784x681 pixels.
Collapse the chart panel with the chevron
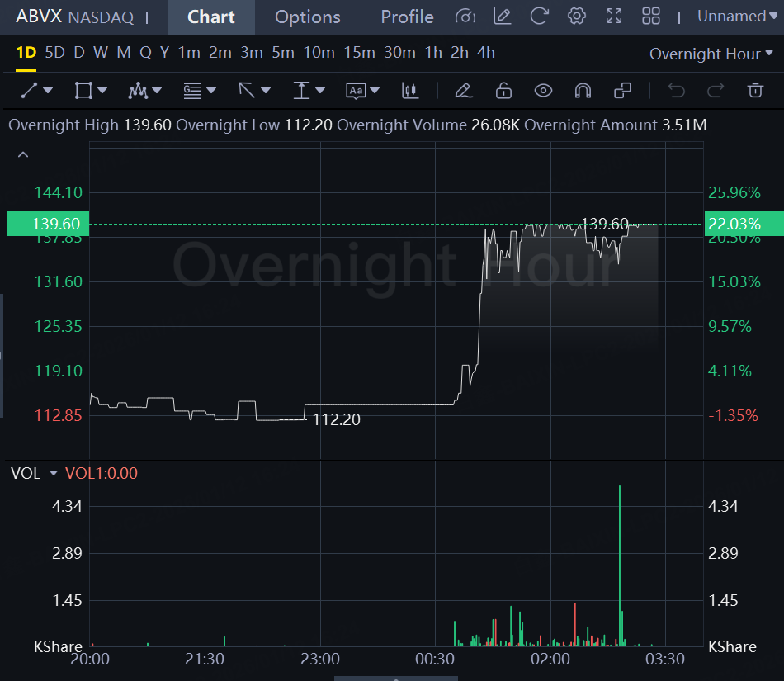(23, 154)
